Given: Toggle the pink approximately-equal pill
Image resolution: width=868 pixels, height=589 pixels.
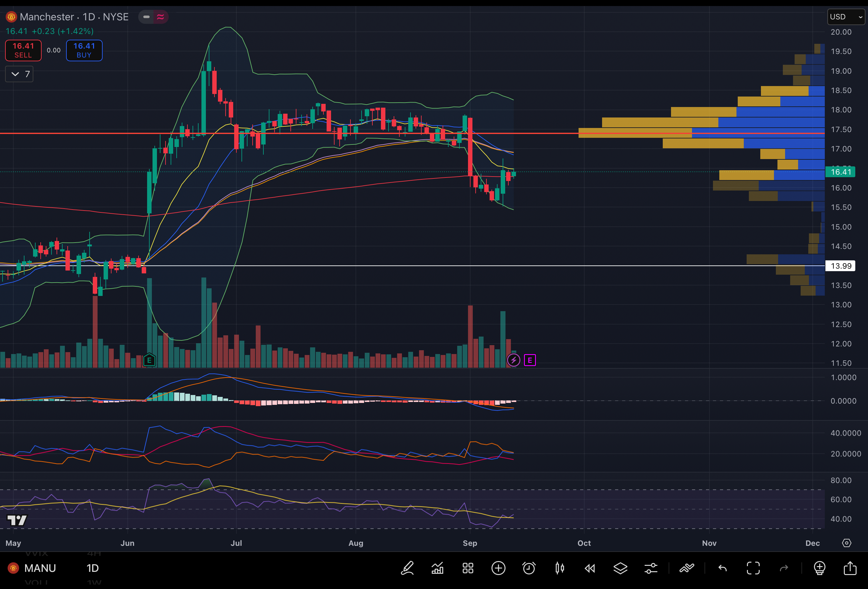Looking at the screenshot, I should click(160, 17).
